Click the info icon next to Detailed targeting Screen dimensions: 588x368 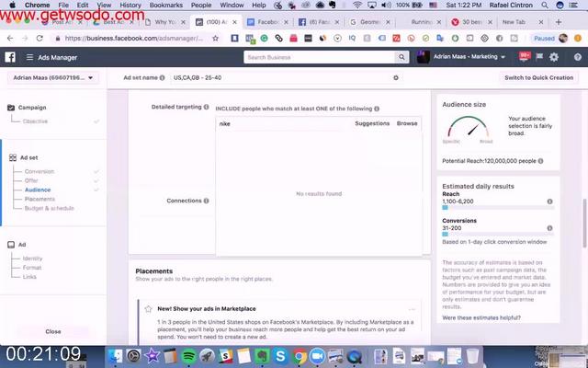(x=206, y=107)
